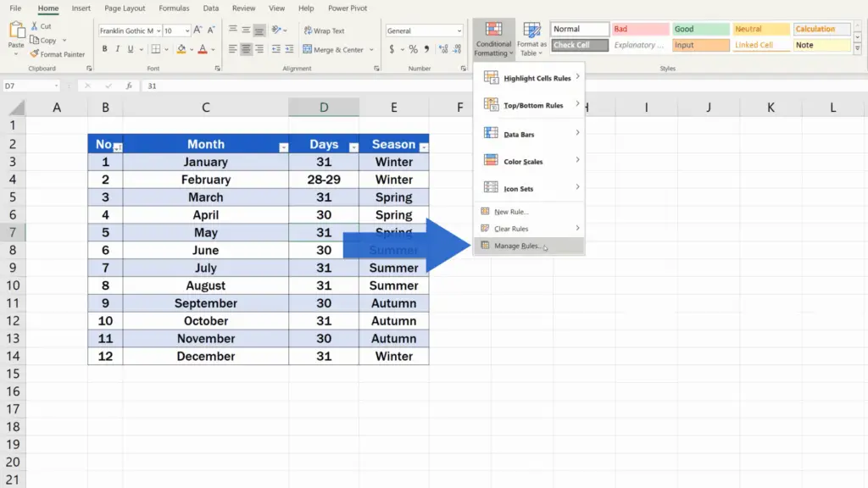The width and height of the screenshot is (868, 488).
Task: Open the font size dropdown
Action: pyautogui.click(x=187, y=30)
